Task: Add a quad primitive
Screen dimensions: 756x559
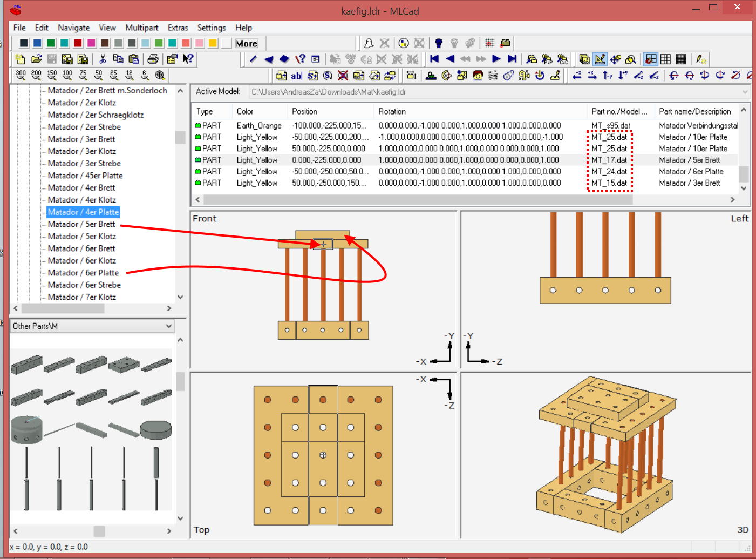Action: (284, 59)
